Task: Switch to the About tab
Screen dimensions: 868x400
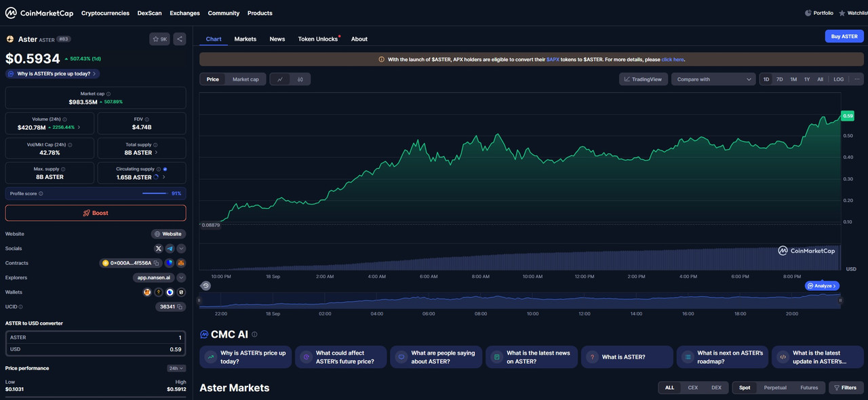Action: point(359,39)
